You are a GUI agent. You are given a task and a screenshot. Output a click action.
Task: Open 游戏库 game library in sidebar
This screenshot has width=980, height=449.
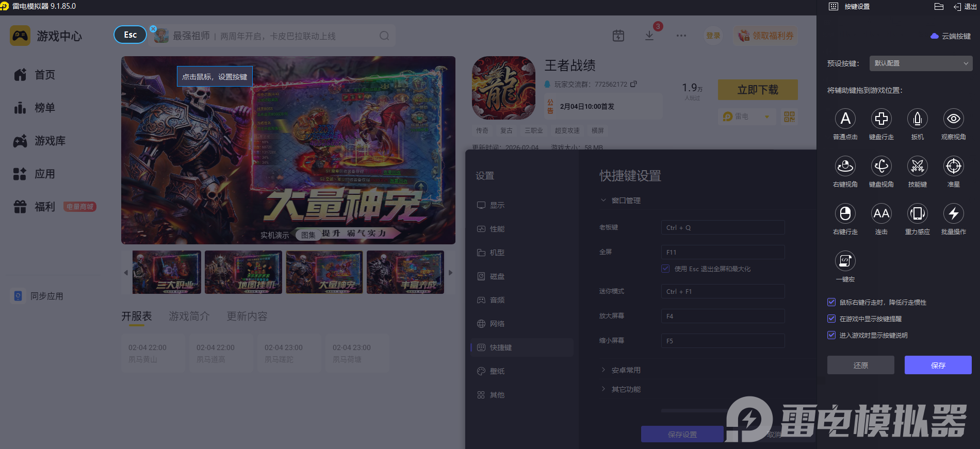(x=39, y=141)
